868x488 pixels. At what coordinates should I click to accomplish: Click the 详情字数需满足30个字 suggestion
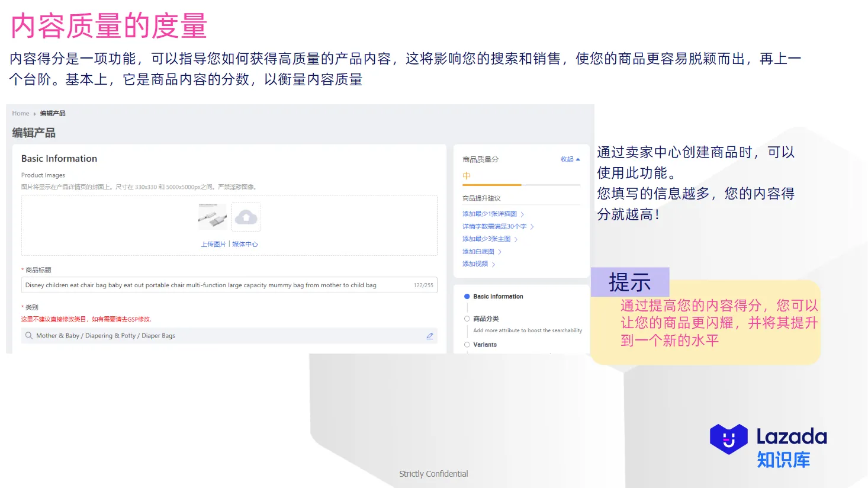point(496,226)
